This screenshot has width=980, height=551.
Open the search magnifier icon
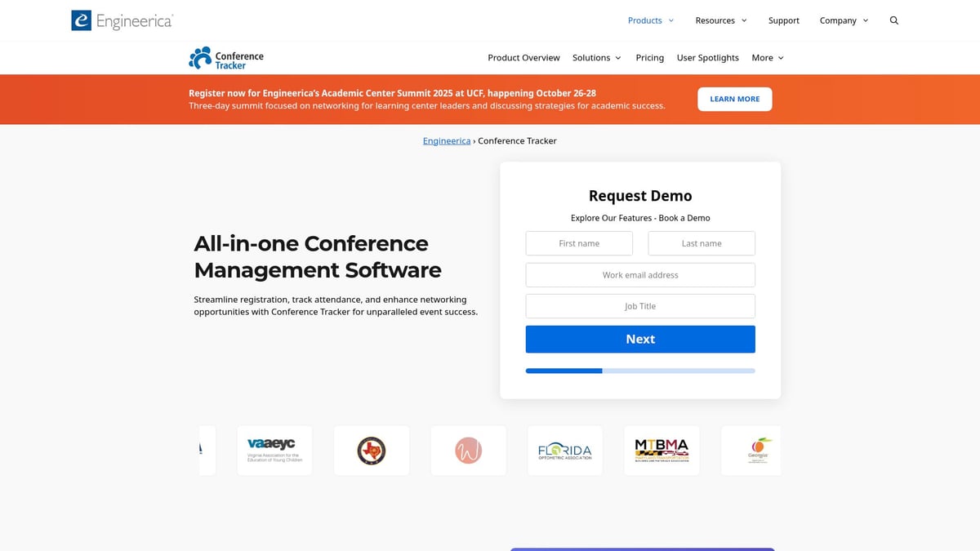[x=893, y=20]
